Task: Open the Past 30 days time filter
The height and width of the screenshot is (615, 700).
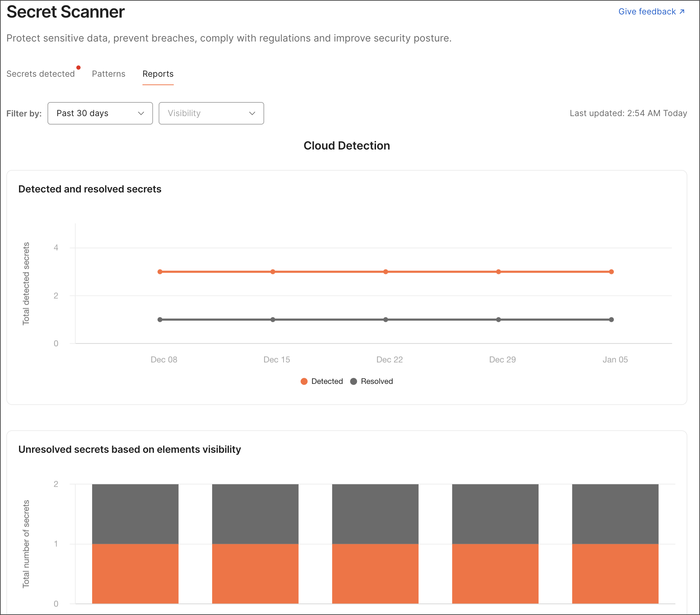Action: [100, 113]
